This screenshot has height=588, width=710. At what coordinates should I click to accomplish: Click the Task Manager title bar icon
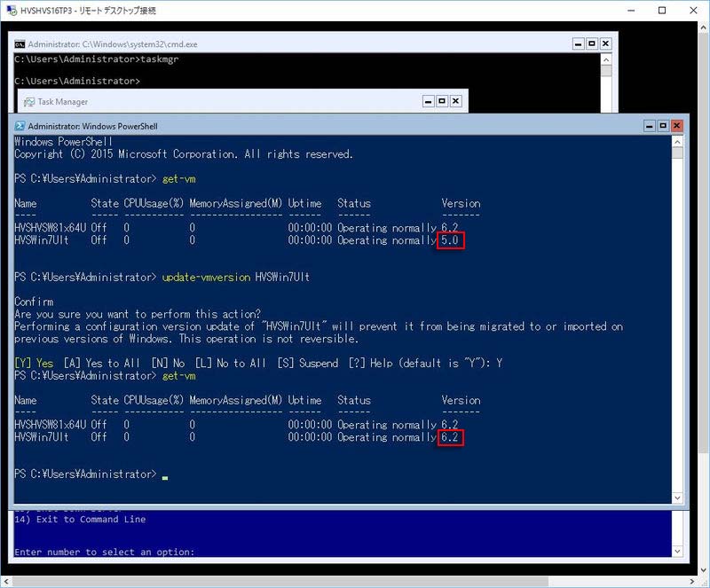coord(29,102)
